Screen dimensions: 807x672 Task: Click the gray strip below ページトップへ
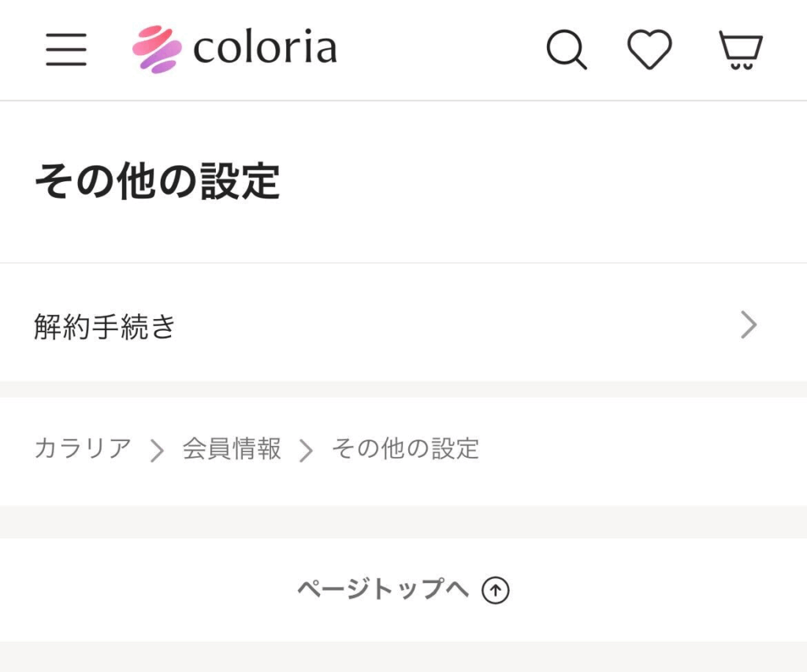pos(403,655)
